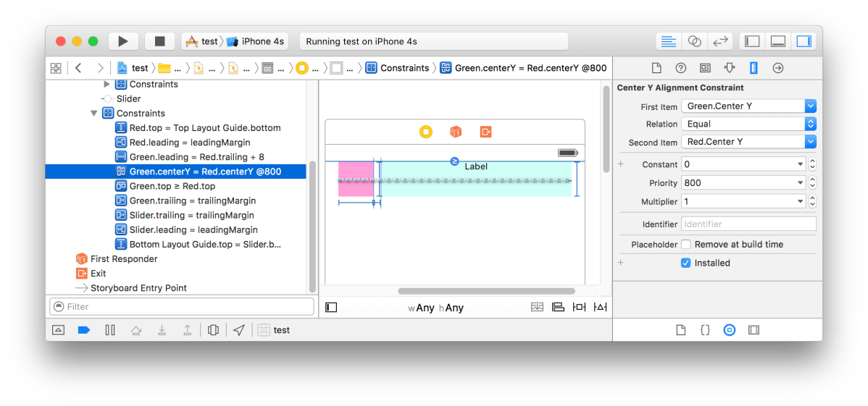Open the Update Frames stack menu button

[x=536, y=308]
